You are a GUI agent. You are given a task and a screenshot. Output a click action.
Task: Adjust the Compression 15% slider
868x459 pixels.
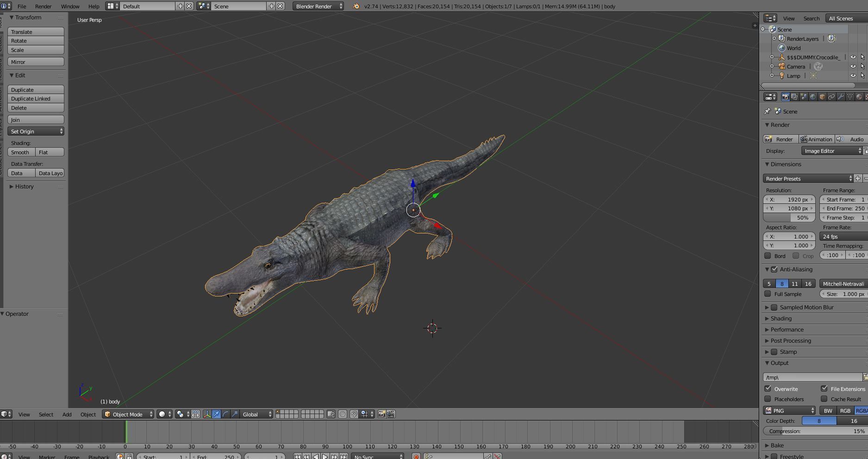[815, 431]
